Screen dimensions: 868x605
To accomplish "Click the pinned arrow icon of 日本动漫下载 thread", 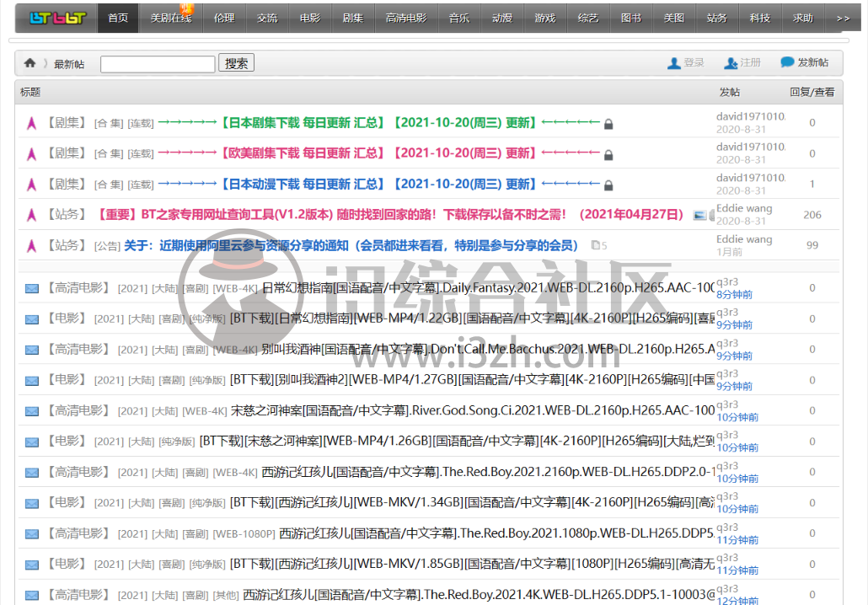I will coord(31,185).
